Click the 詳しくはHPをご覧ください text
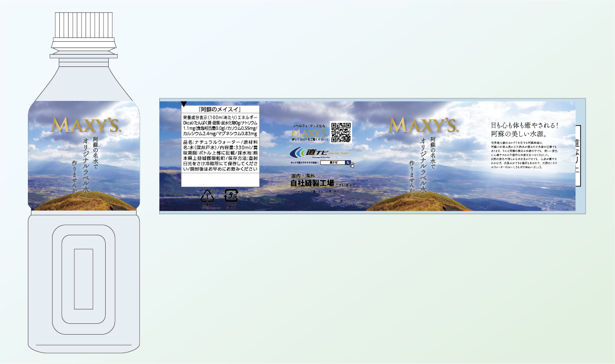 click(x=309, y=140)
